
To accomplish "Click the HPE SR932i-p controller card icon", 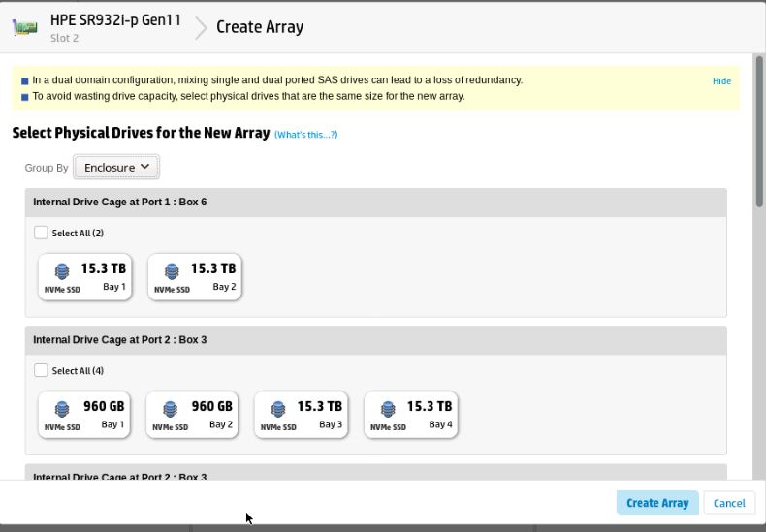I will [x=24, y=27].
